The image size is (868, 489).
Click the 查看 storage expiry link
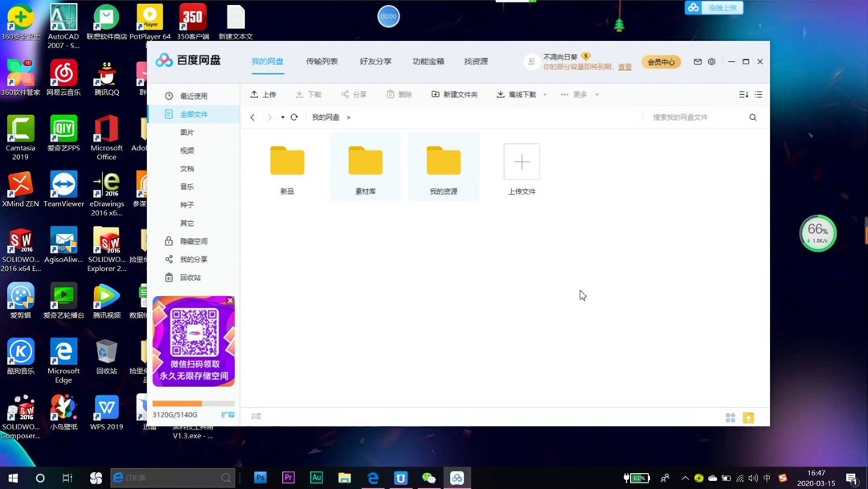click(x=625, y=67)
